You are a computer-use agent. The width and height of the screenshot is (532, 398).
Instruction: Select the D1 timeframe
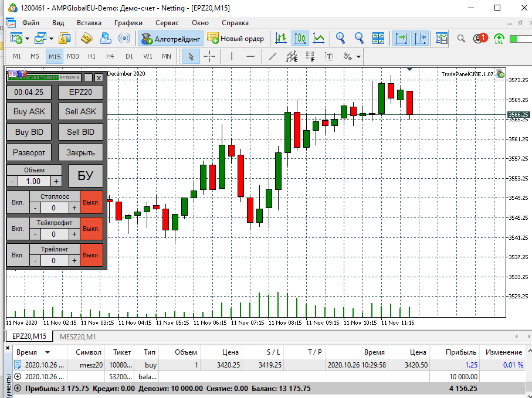click(129, 57)
